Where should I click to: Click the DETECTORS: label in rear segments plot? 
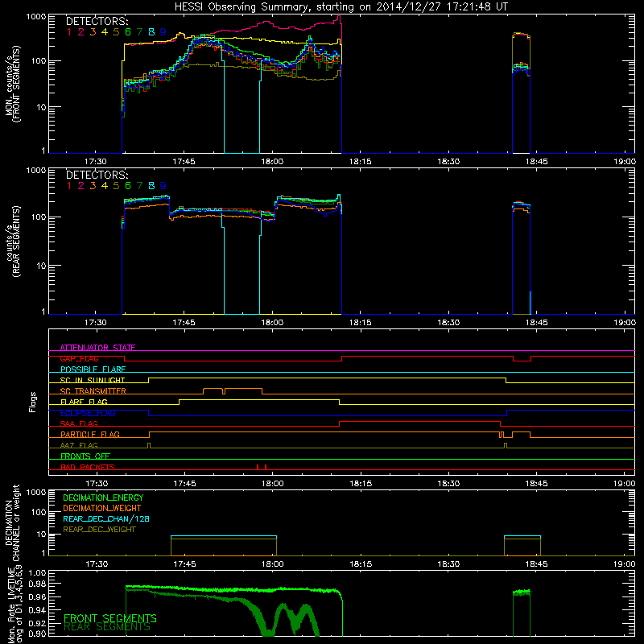97,175
